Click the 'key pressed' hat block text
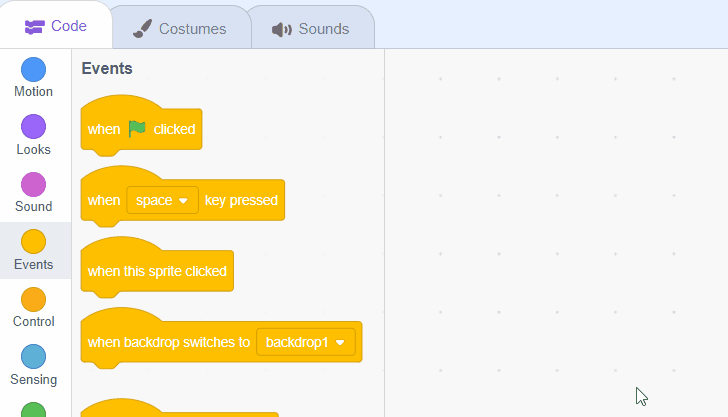Image resolution: width=728 pixels, height=417 pixels. [x=241, y=200]
